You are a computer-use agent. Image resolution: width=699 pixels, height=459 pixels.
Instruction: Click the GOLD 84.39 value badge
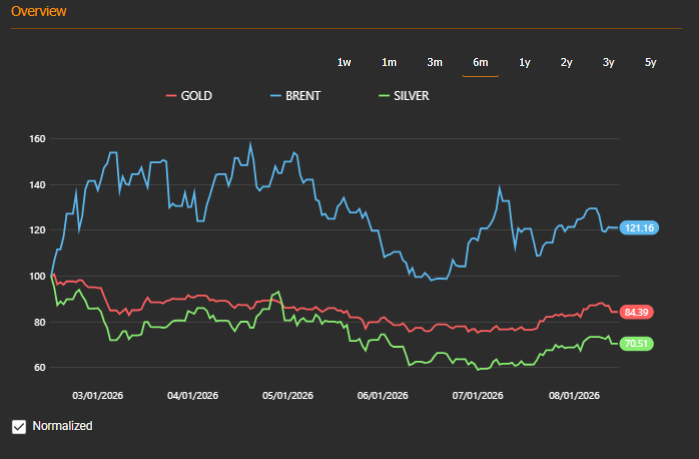(x=636, y=312)
